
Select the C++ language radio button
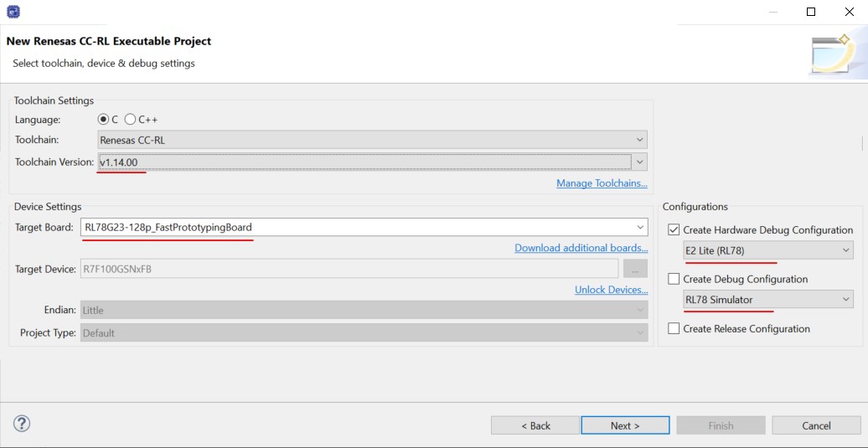tap(130, 120)
